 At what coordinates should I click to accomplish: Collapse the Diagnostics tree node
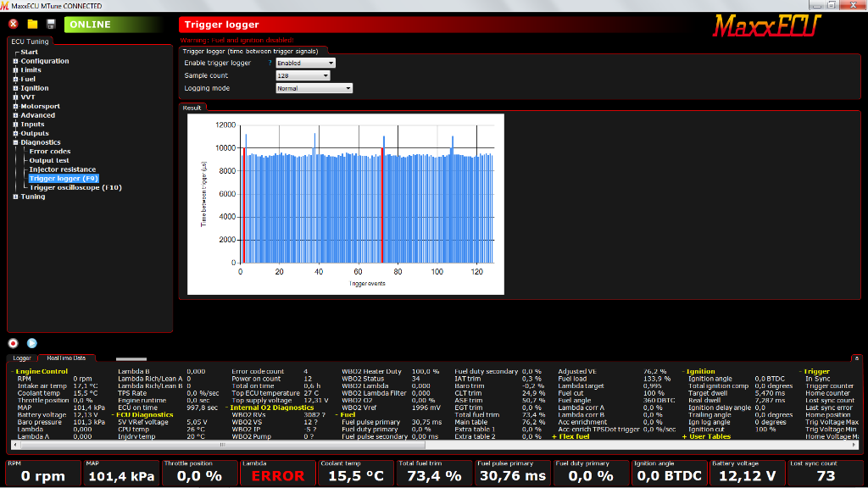(x=15, y=142)
